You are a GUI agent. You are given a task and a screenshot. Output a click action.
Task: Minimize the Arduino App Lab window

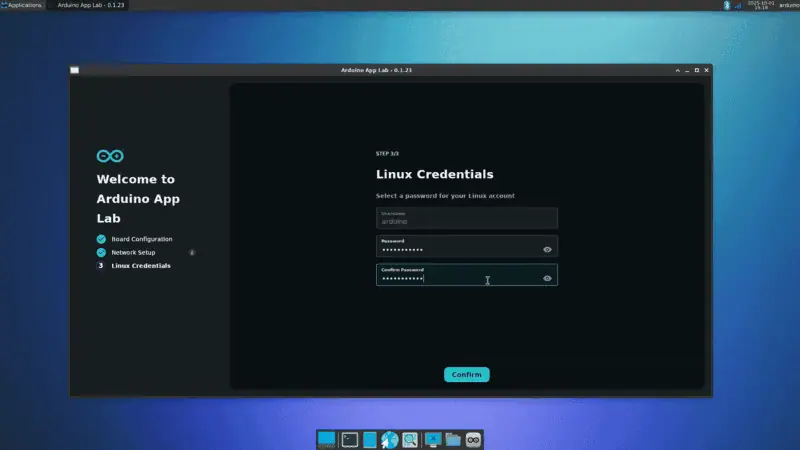[687, 70]
